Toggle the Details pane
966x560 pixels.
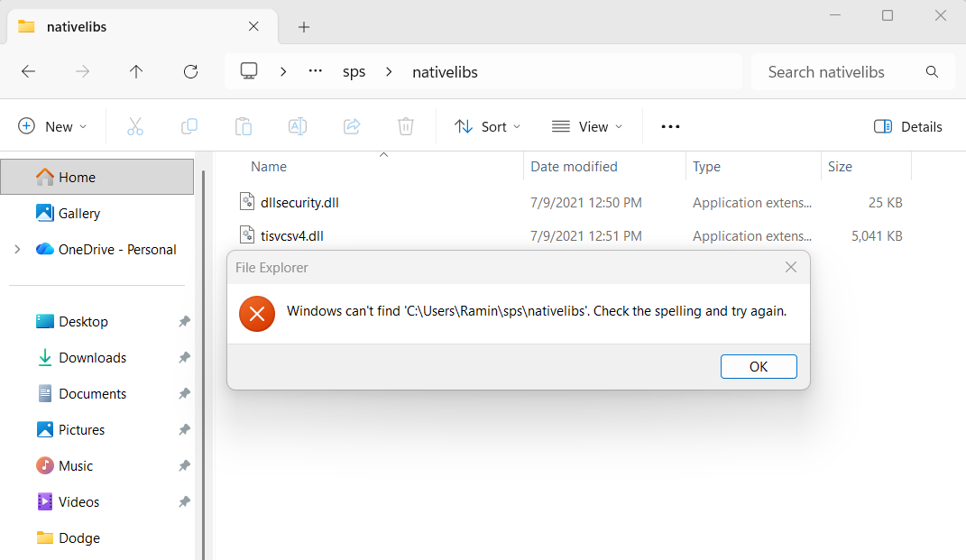click(x=907, y=126)
